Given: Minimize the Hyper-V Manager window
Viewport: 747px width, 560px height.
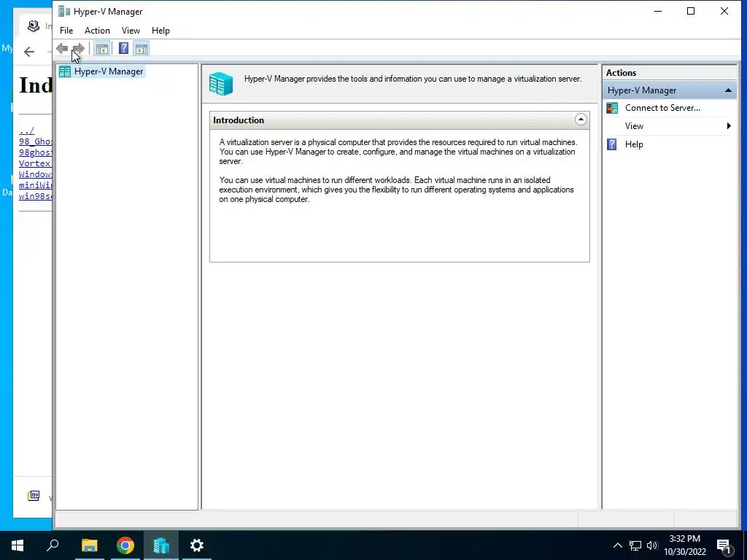Looking at the screenshot, I should pos(658,11).
